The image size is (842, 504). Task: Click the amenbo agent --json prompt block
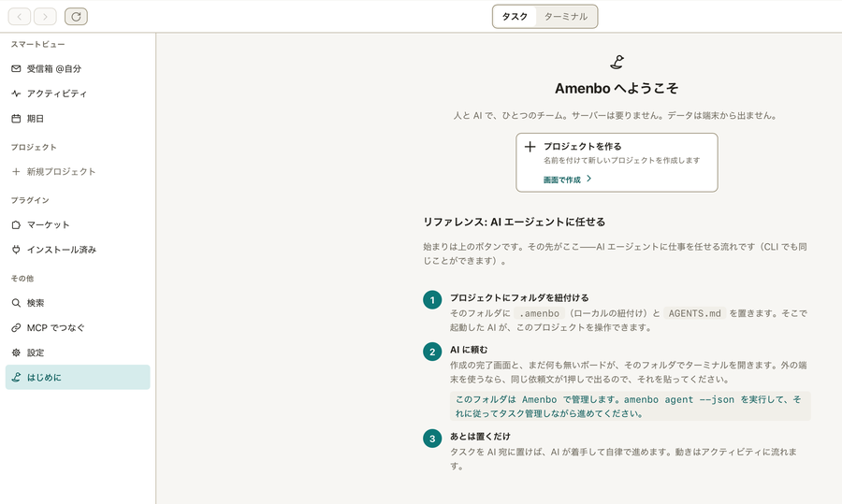[x=631, y=407]
